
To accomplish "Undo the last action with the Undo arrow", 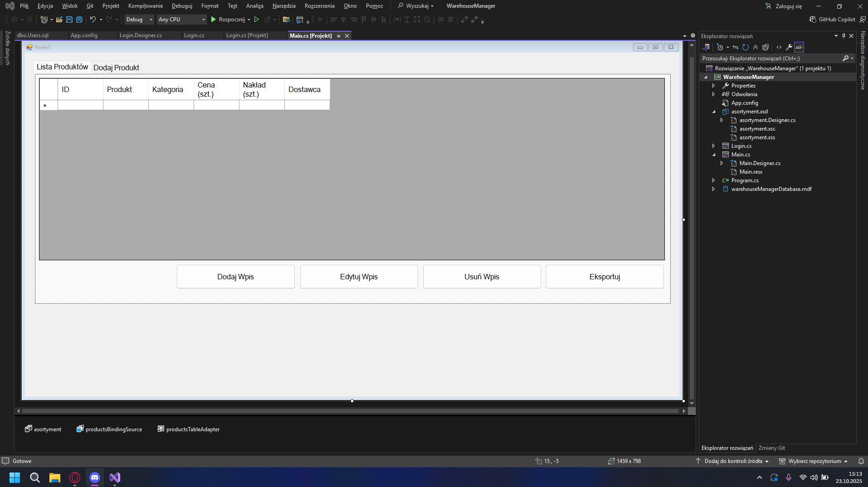I will [93, 19].
